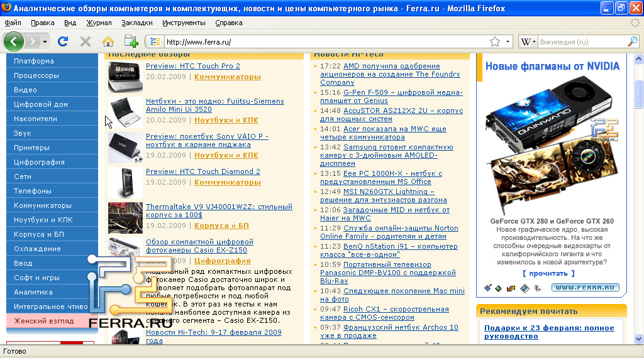
Task: Open the Журнал menu
Action: pyautogui.click(x=99, y=23)
